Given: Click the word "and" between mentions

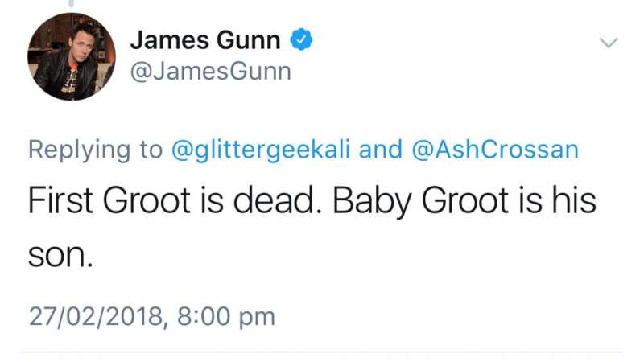Looking at the screenshot, I should coord(380,150).
